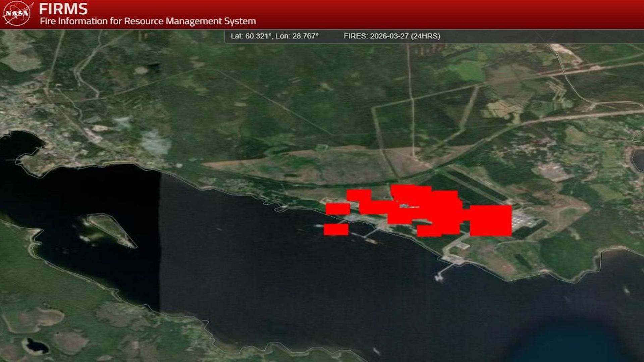Click the Fire Information for Resource Management System subtitle
This screenshot has height=362, width=644.
coord(148,21)
